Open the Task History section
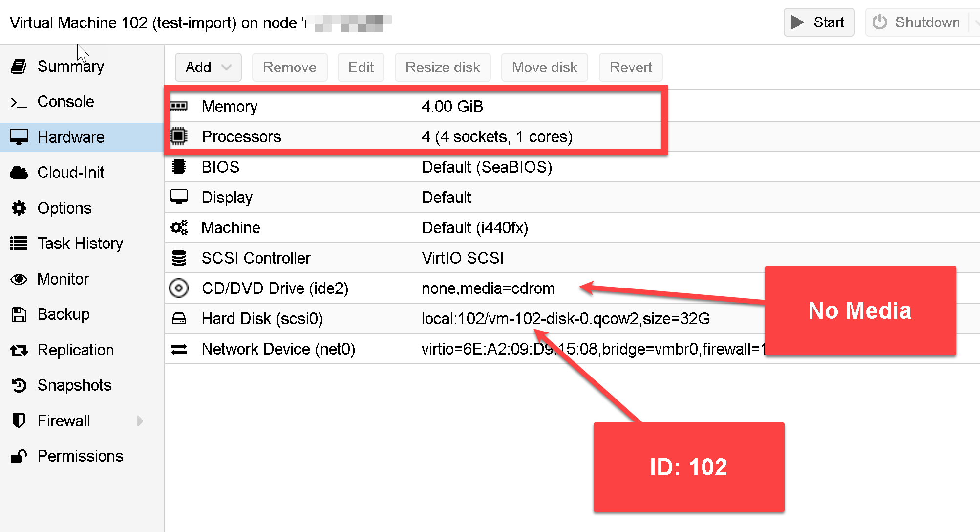The height and width of the screenshot is (532, 980). (x=80, y=243)
